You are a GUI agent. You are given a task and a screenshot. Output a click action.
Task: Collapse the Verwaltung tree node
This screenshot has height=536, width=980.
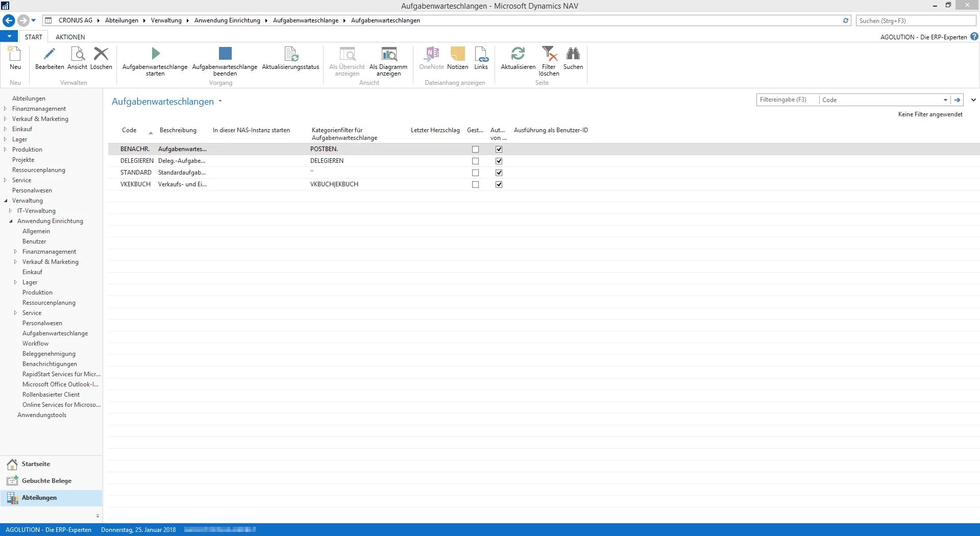click(x=6, y=201)
